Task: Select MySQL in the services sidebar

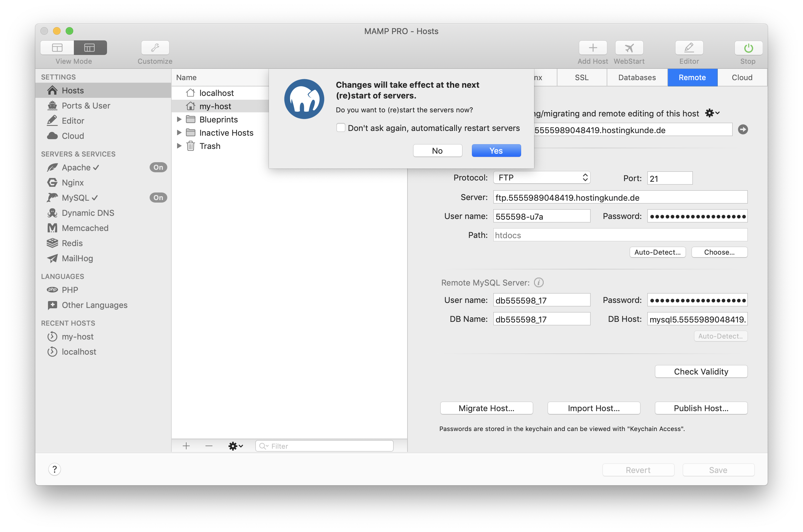Action: [75, 198]
